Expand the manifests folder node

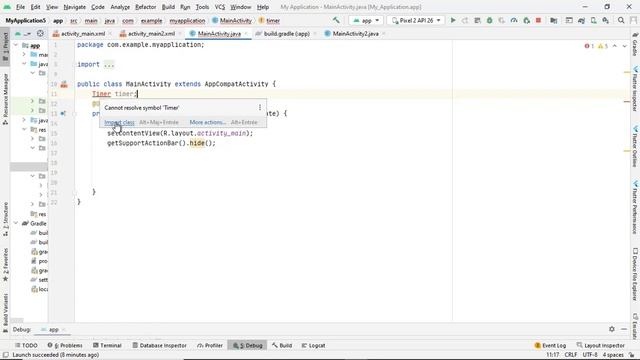(x=24, y=54)
